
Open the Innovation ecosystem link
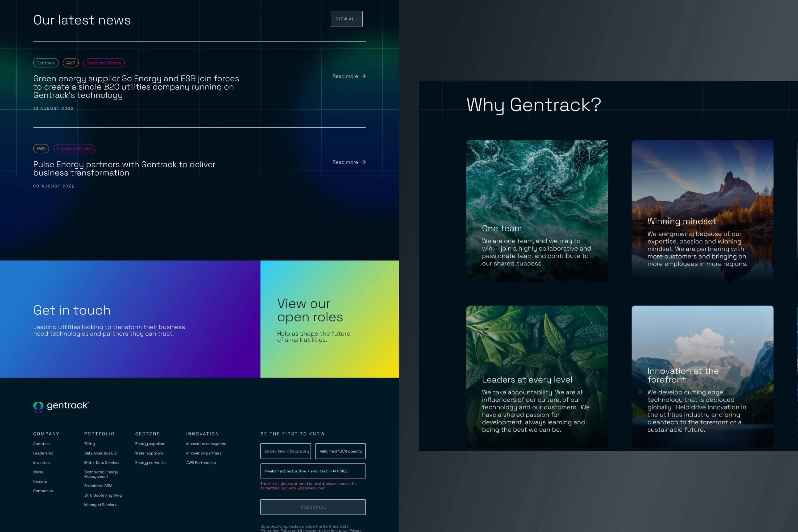(x=206, y=444)
